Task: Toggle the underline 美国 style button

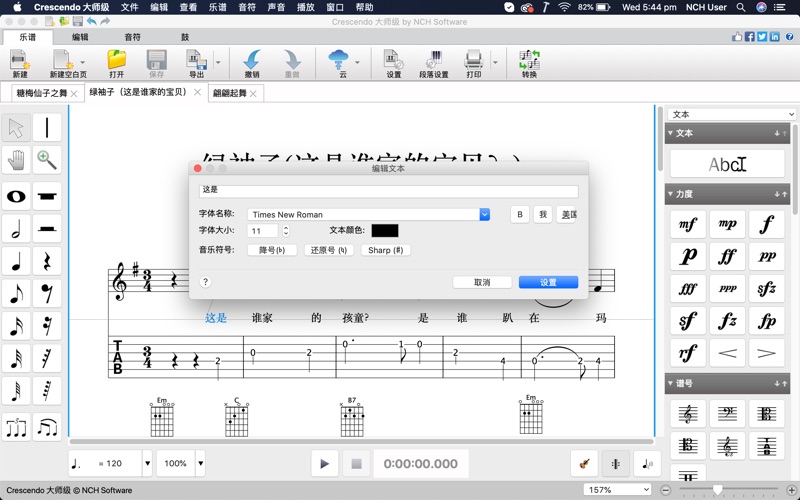Action: (x=568, y=214)
